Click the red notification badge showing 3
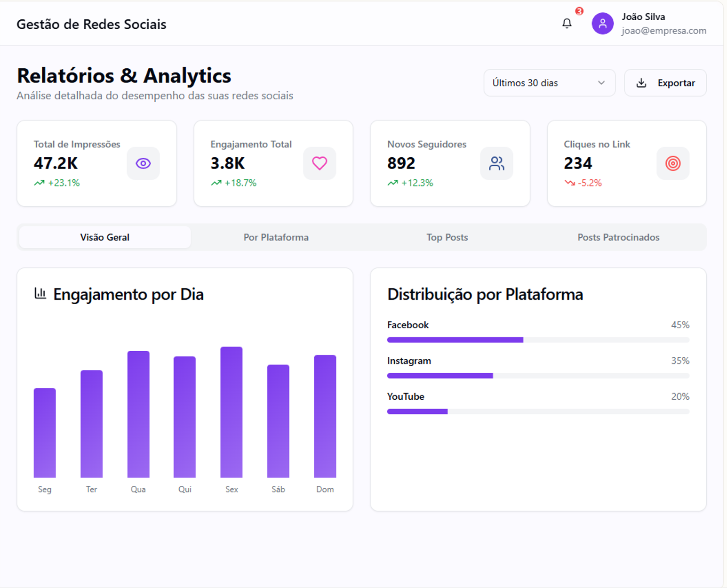The width and height of the screenshot is (727, 588). tap(579, 11)
